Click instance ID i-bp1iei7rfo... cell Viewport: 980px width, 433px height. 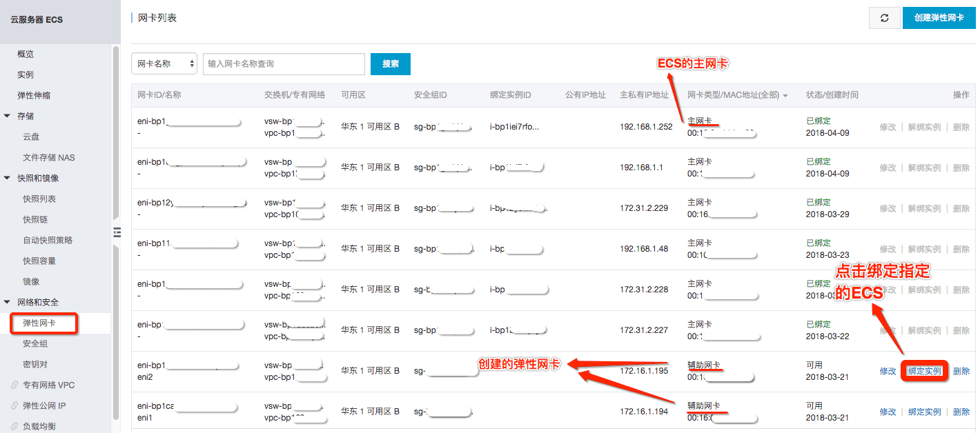(x=515, y=127)
